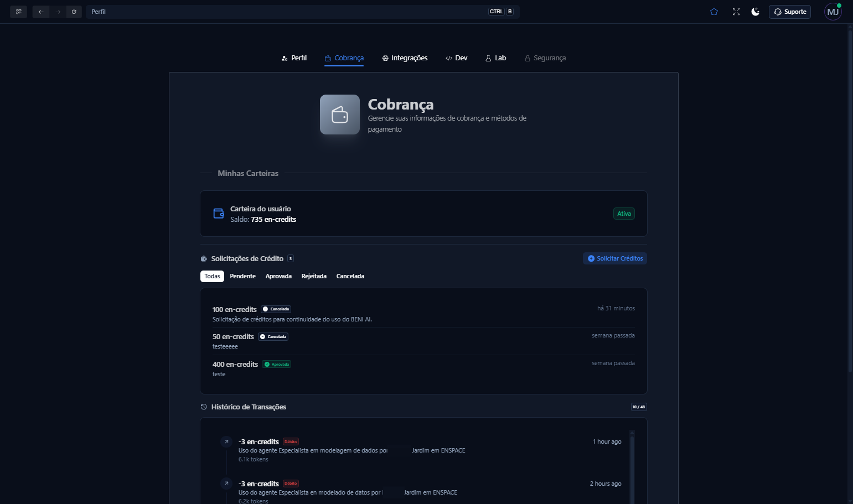This screenshot has height=504, width=853.
Task: Filter requests by Cancelada
Action: point(350,276)
